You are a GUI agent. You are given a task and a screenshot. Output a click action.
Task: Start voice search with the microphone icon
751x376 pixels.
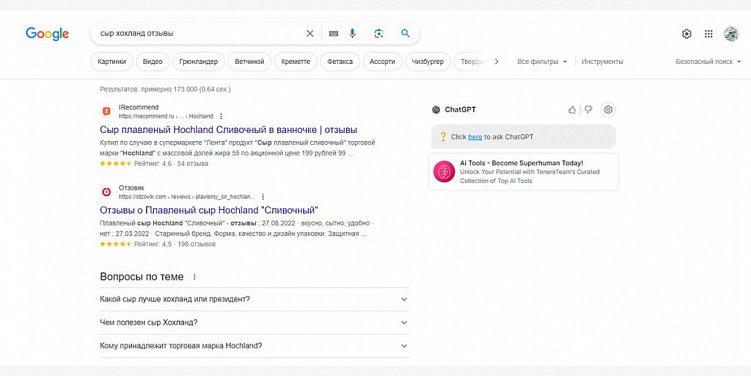[x=353, y=34]
